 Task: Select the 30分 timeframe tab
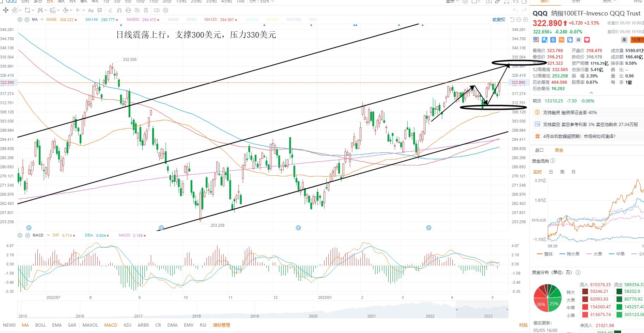click(x=167, y=1)
